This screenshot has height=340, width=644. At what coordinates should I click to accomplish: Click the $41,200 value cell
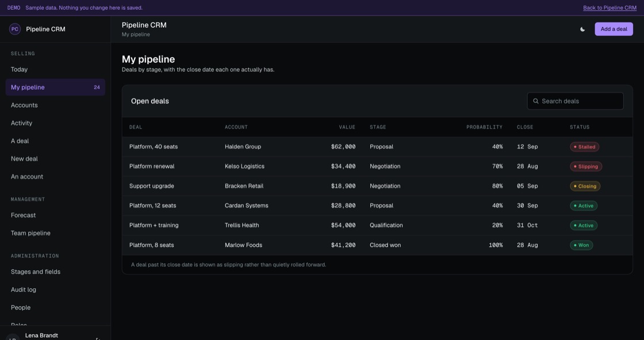[x=343, y=245]
